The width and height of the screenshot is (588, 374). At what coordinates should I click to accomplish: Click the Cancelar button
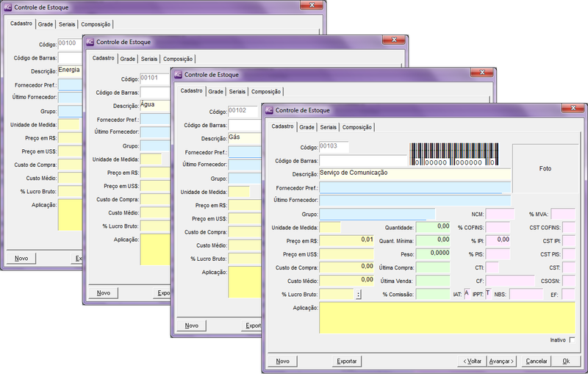pos(537,362)
